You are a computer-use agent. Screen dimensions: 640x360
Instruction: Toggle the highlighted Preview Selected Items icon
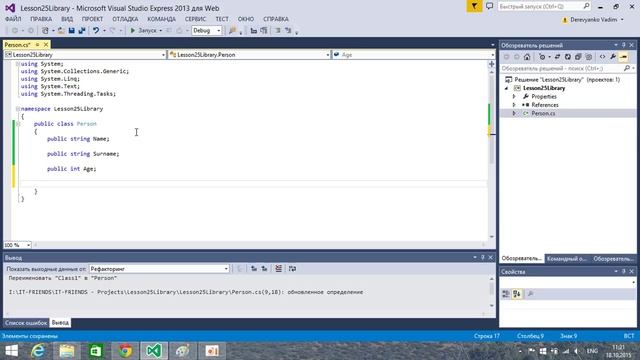click(x=624, y=57)
